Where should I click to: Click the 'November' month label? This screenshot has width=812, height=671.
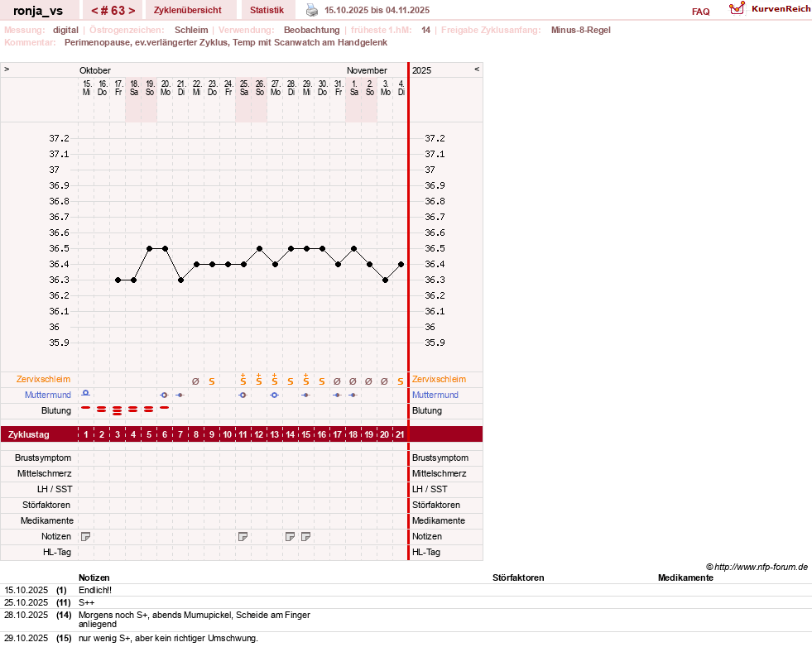click(x=368, y=70)
